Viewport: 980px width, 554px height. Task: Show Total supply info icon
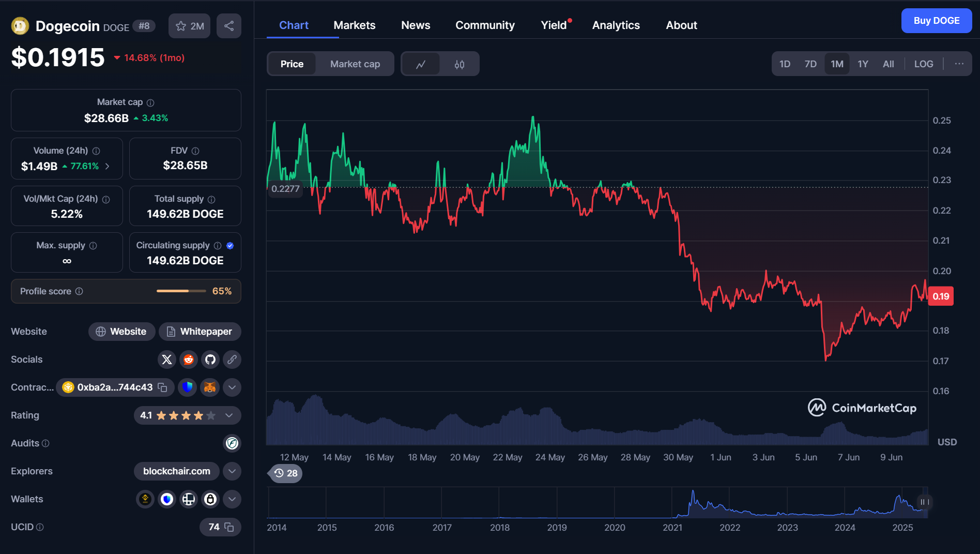211,200
